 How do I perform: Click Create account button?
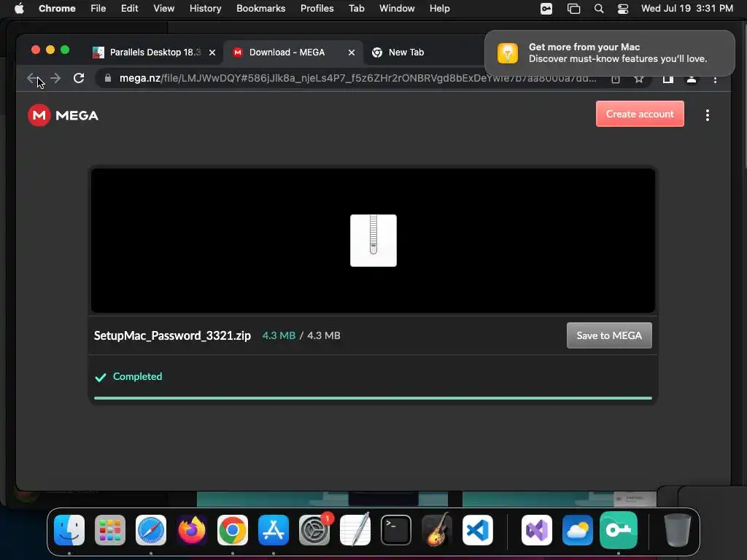640,114
